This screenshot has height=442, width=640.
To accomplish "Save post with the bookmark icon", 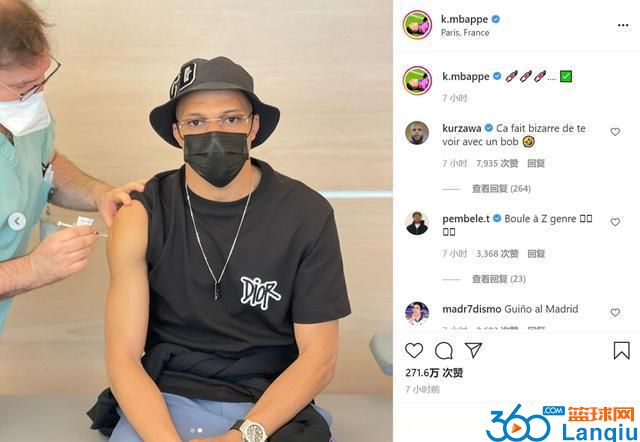I will (622, 350).
